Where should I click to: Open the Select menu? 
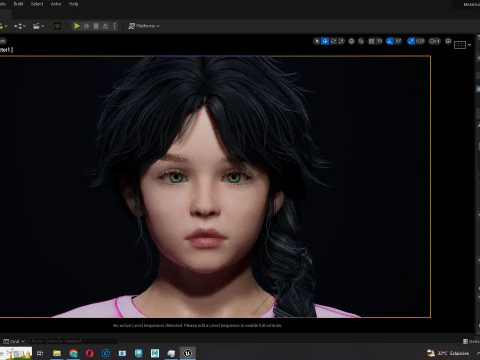(37, 4)
